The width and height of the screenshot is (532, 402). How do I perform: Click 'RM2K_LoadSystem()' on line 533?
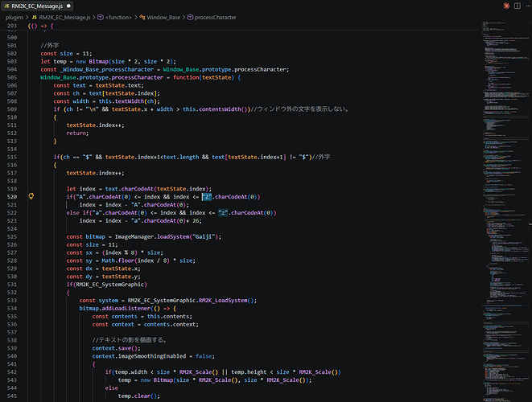[x=226, y=301]
